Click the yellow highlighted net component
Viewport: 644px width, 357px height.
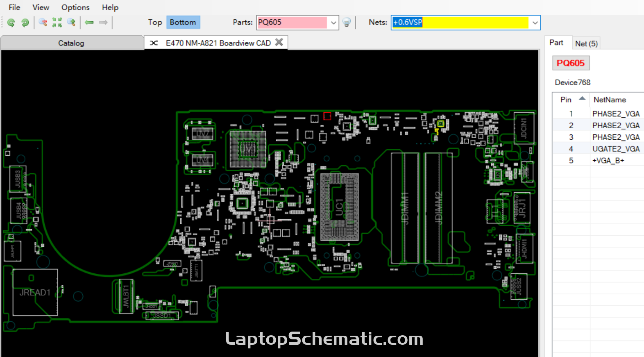(x=441, y=123)
